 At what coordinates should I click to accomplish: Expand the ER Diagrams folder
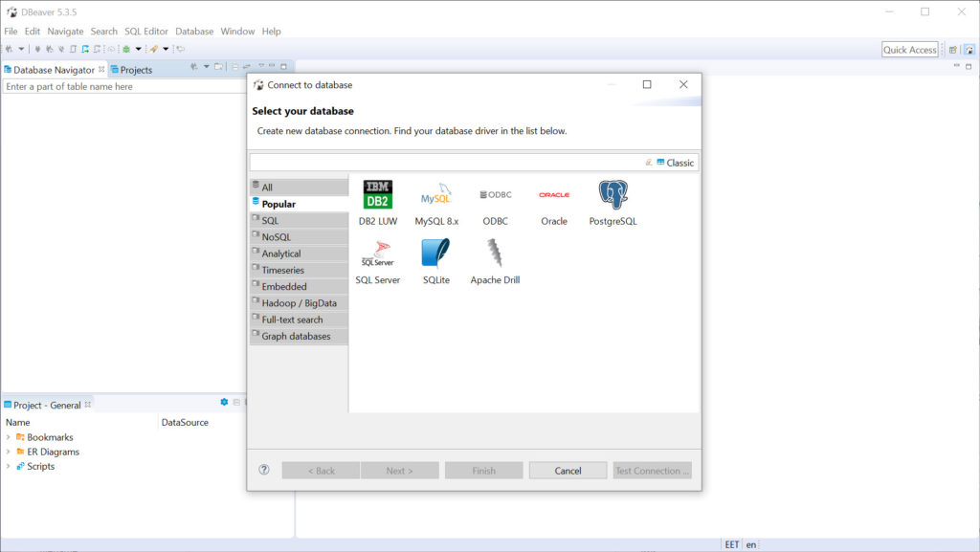point(9,452)
